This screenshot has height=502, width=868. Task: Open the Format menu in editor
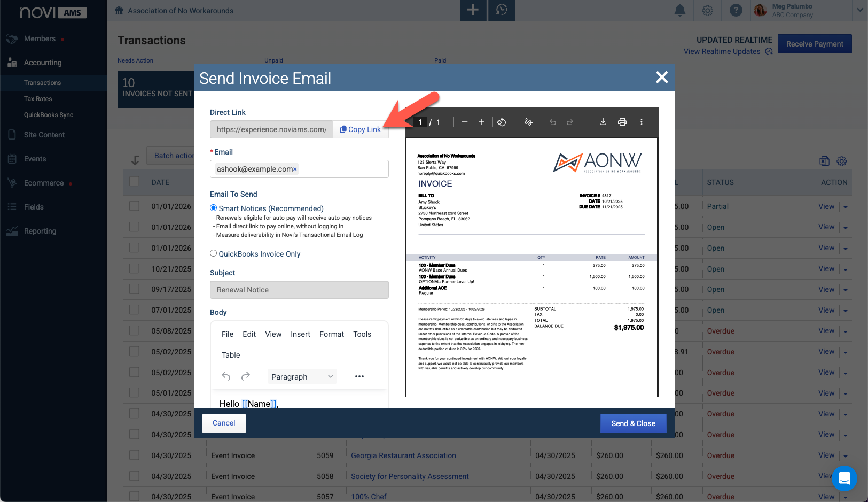tap(332, 334)
